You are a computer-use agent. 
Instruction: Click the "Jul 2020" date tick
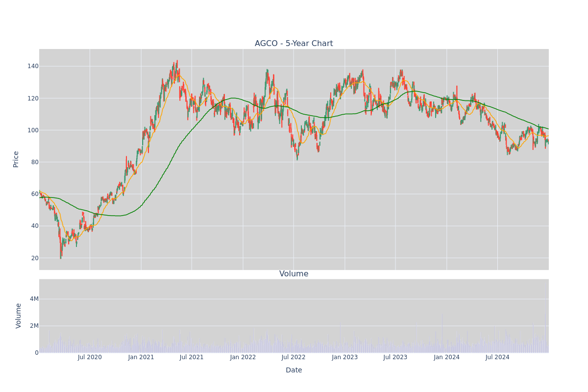(x=90, y=357)
